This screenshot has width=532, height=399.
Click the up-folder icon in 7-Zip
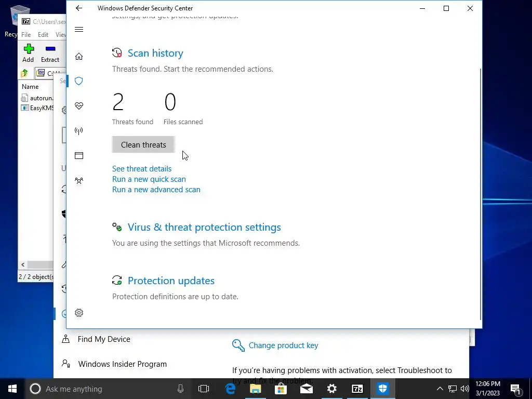24,73
